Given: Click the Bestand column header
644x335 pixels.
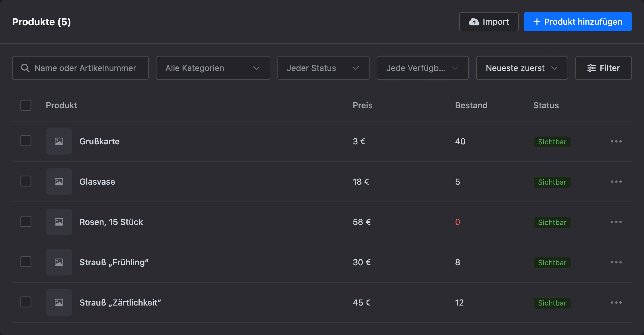Looking at the screenshot, I should coord(471,105).
